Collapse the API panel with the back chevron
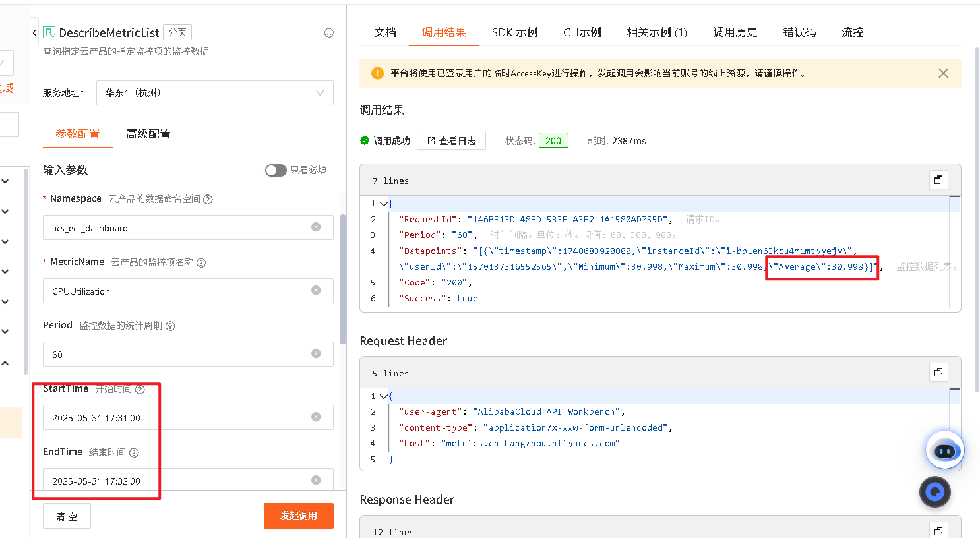The image size is (980, 538). click(x=34, y=32)
